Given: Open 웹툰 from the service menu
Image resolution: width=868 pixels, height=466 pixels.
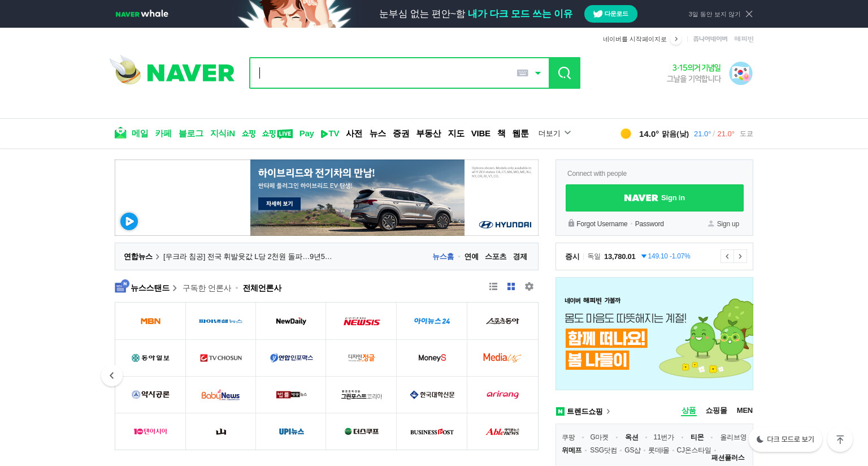Looking at the screenshot, I should (x=520, y=133).
